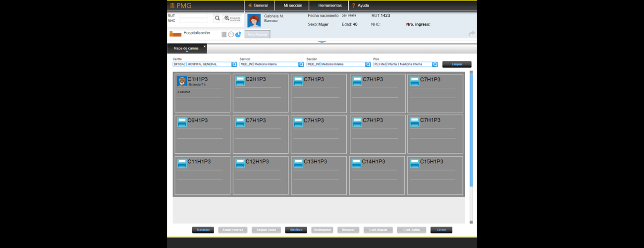644x248 pixels.
Task: Close the Mapa de camas tab
Action: (x=204, y=46)
